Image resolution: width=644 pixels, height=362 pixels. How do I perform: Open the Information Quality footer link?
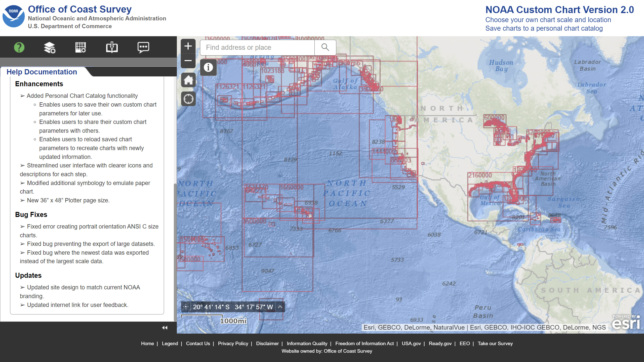pyautogui.click(x=307, y=343)
